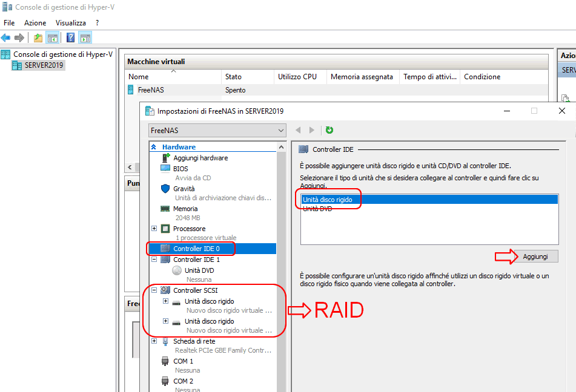Click the virtual machines list scroll left arrow

tap(130, 167)
